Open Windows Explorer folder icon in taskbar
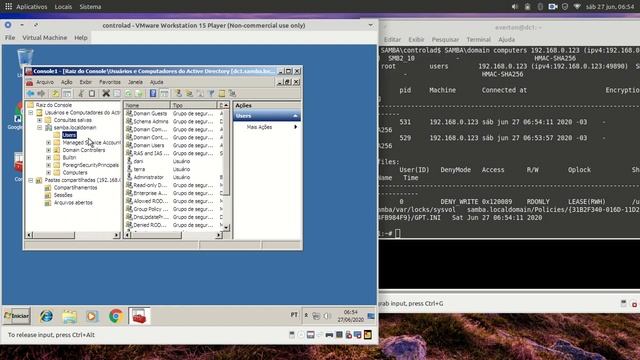This screenshot has width=640, height=360. (69, 316)
